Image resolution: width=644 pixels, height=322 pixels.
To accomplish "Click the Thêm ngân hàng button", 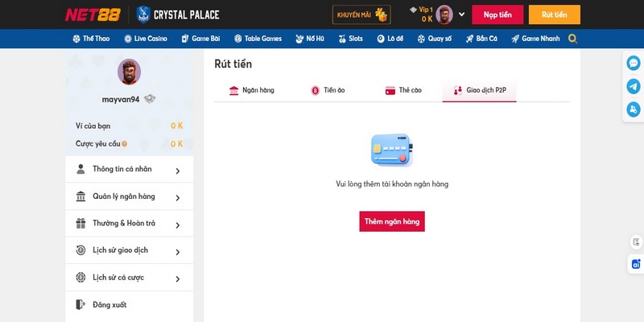I will click(x=392, y=221).
